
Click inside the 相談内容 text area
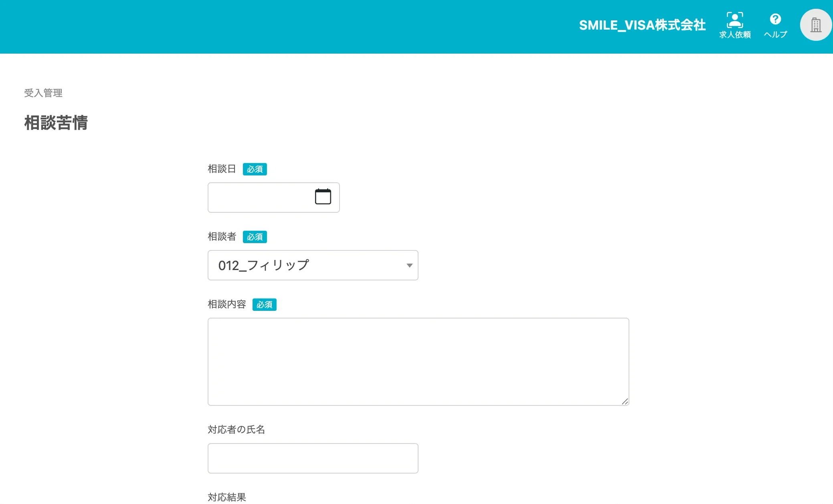pos(418,361)
